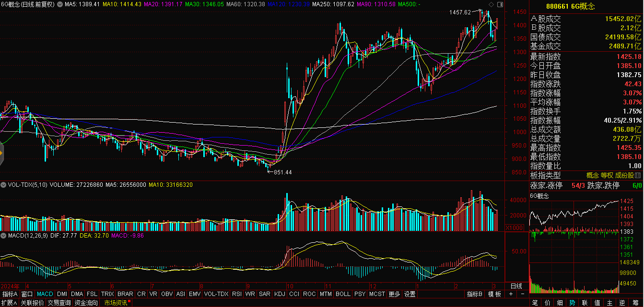The image size is (644, 307).
Task: Click the left-edge side panel handle
Action: [x=1, y=153]
